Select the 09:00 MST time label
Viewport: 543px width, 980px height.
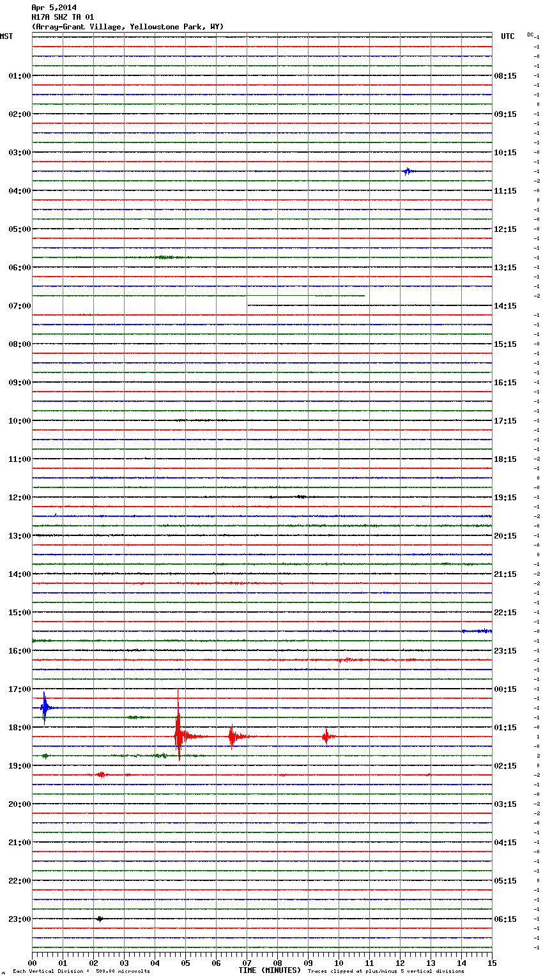(x=19, y=383)
